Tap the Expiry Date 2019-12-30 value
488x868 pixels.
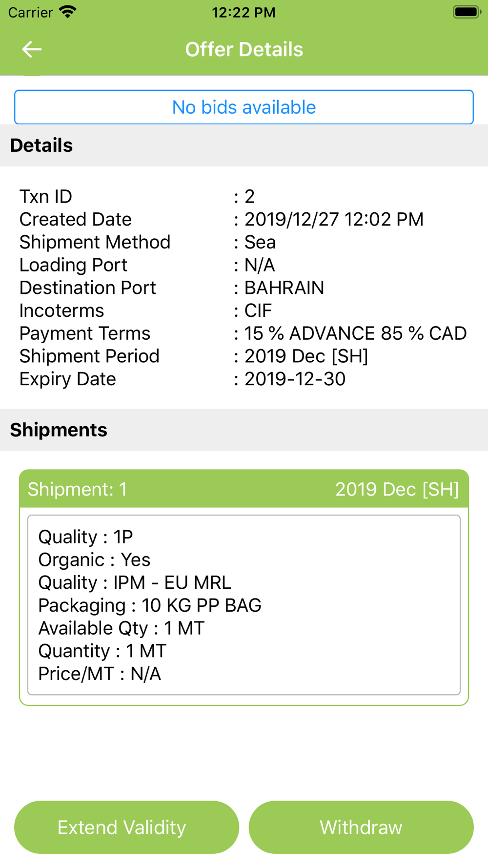tap(295, 379)
